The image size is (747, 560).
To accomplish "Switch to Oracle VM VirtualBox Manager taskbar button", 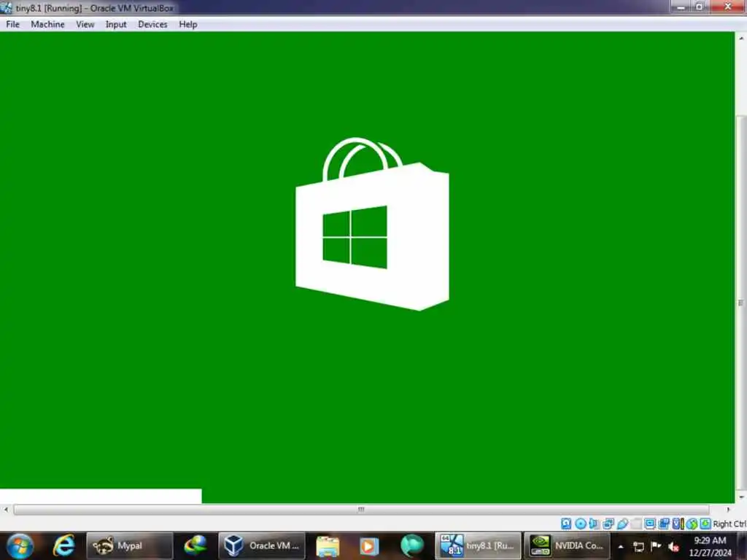I will pyautogui.click(x=262, y=545).
